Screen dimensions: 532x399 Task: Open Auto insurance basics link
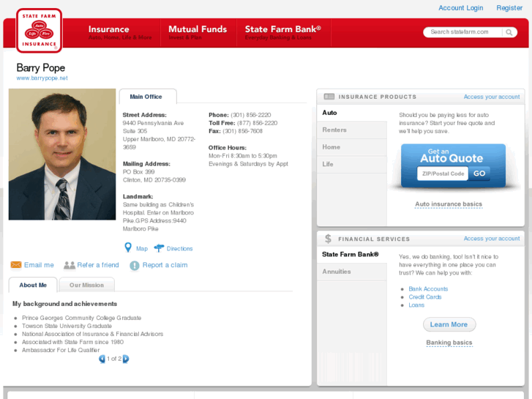pos(449,204)
